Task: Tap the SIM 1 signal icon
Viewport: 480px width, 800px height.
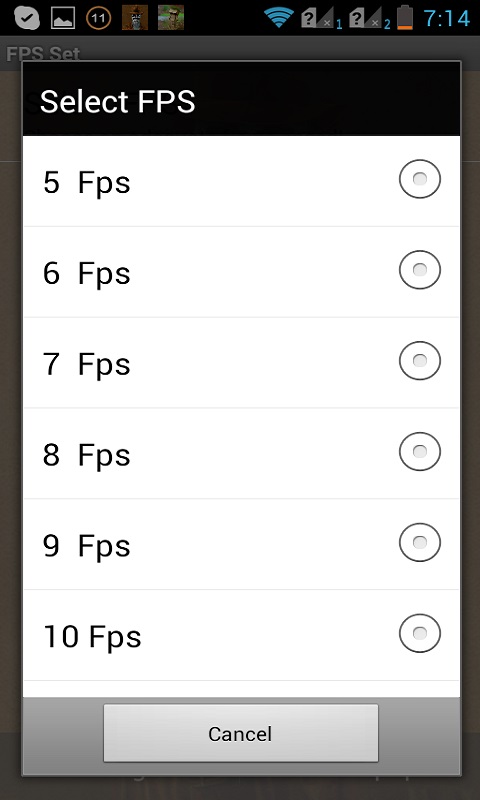Action: click(321, 18)
